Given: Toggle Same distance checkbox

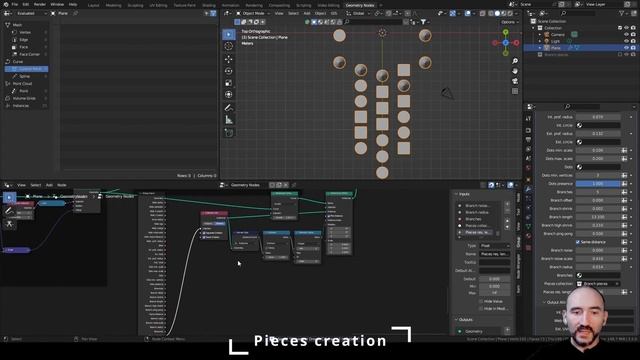Looking at the screenshot, I should pos(578,242).
